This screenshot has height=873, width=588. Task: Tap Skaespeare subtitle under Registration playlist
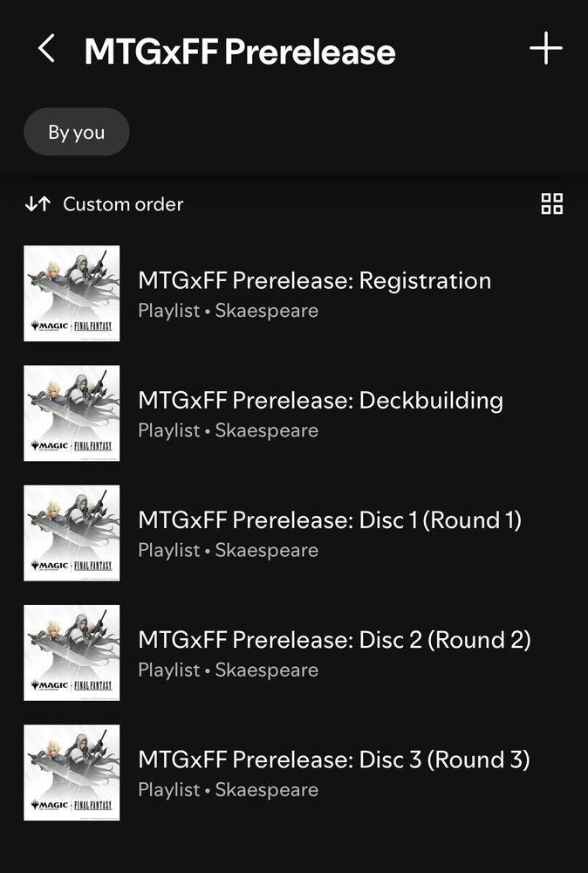(266, 311)
